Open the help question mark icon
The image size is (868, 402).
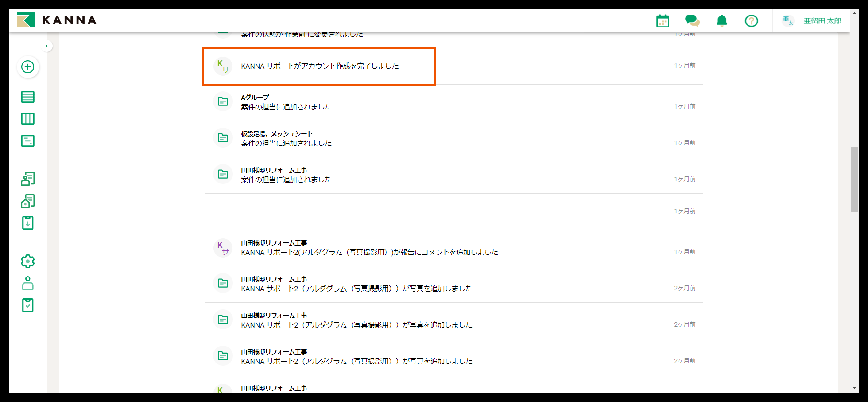[x=751, y=21]
